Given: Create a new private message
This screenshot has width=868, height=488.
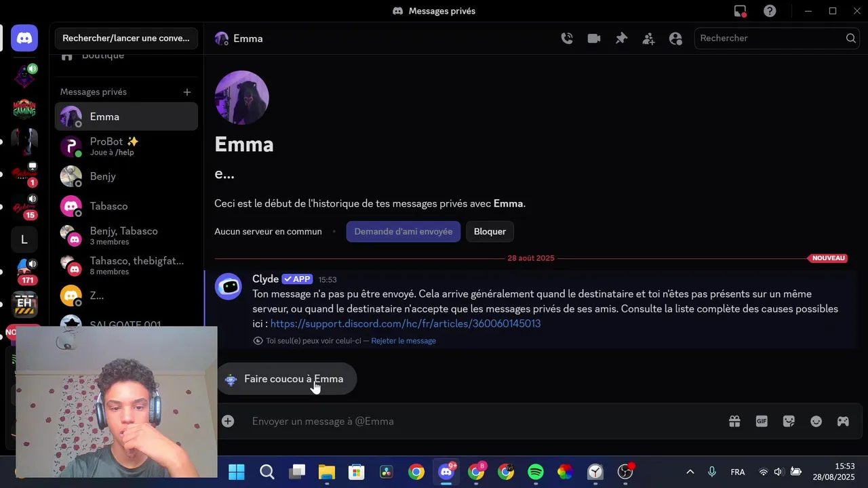Looking at the screenshot, I should (187, 92).
